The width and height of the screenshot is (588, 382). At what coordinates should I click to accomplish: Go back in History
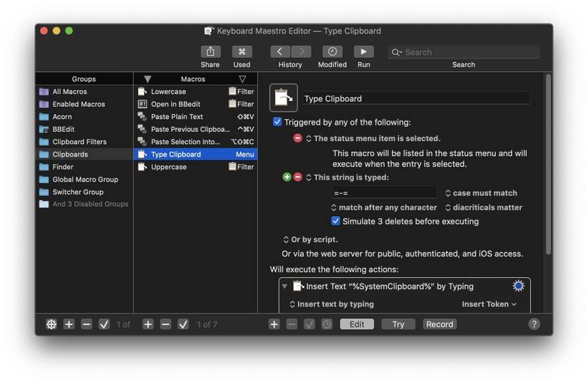click(280, 52)
